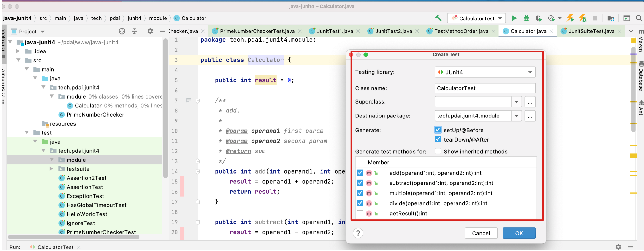
Task: Uncheck the subtract method checkbox
Action: [360, 183]
